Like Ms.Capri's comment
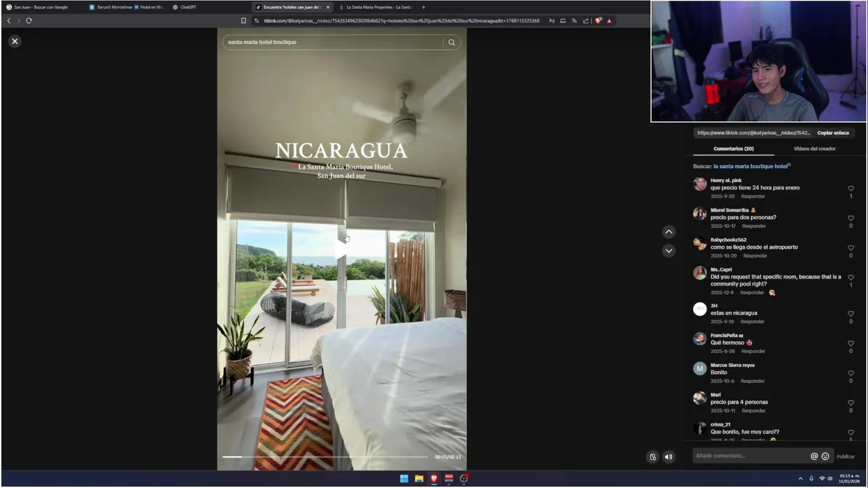868x488 pixels. tap(851, 277)
